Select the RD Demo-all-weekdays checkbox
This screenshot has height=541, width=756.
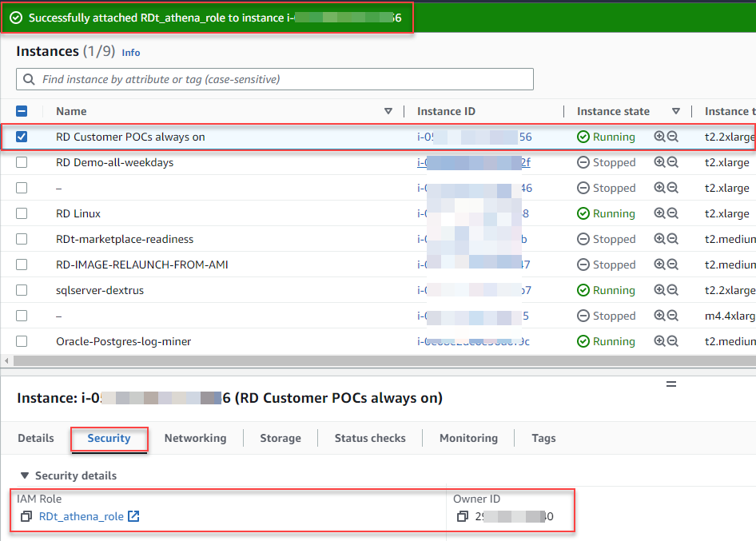(x=22, y=162)
